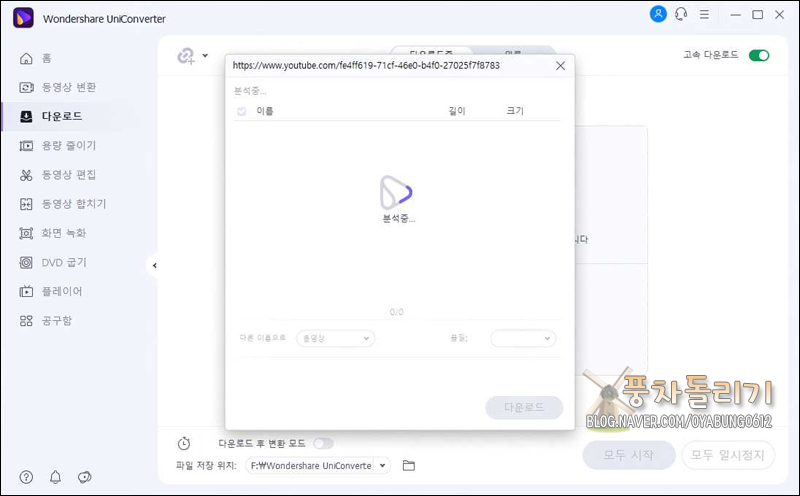Click the 이름 name column header
Image resolution: width=800 pixels, height=496 pixels.
tap(265, 111)
